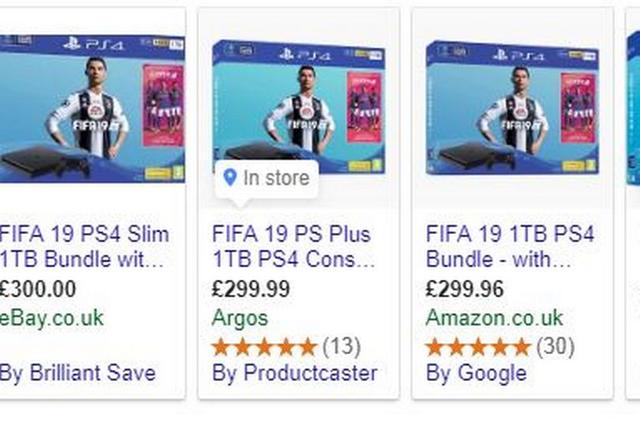The image size is (640, 426).
Task: Click the location pin icon in the In store badge
Action: pos(230,179)
